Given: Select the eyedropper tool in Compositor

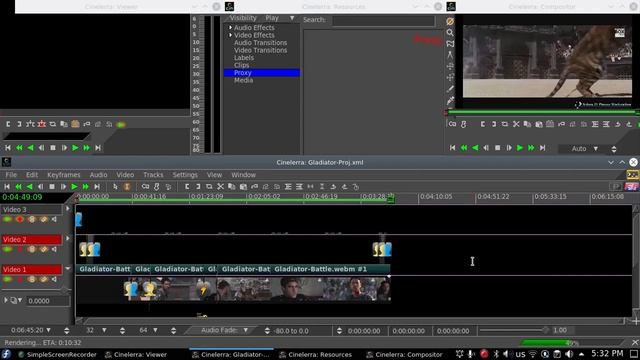Looking at the screenshot, I should [450, 100].
